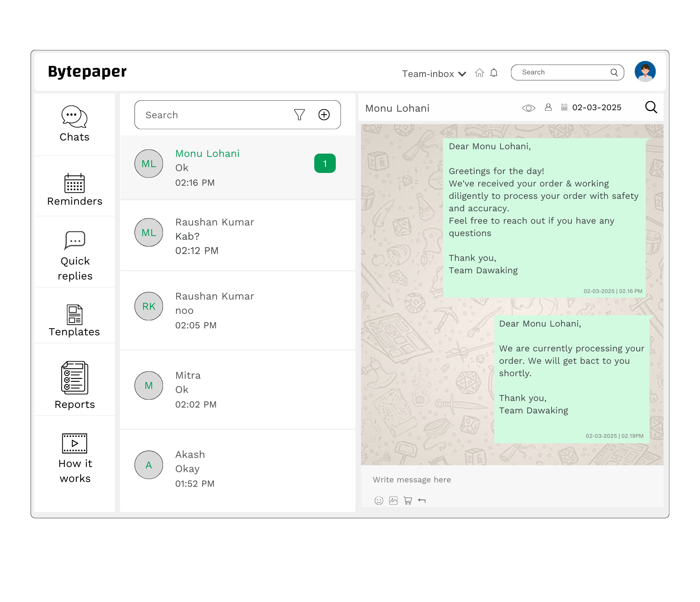Open the calendar date picker icon

(x=564, y=107)
